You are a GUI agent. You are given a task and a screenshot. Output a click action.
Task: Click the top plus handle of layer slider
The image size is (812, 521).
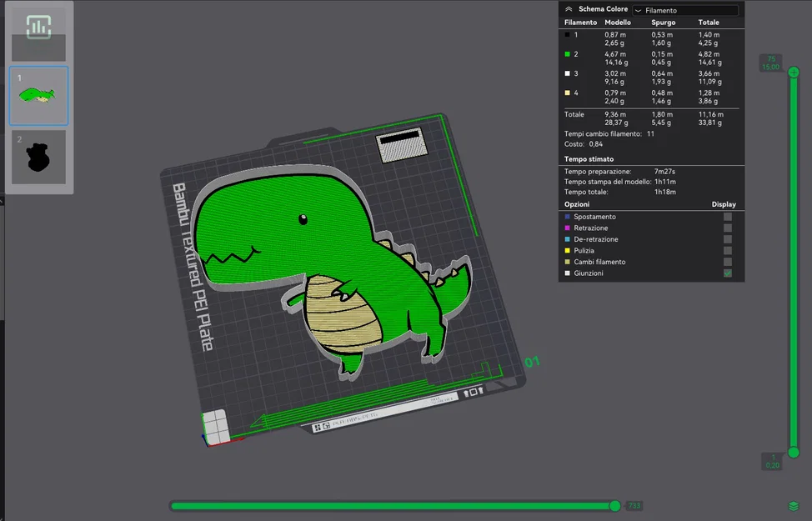794,73
